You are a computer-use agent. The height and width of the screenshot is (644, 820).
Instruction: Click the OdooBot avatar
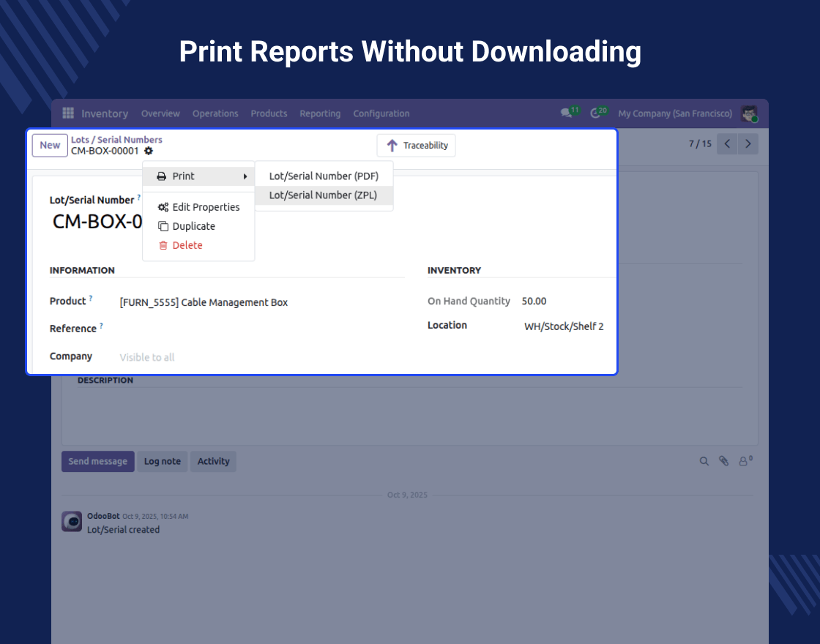coord(72,522)
